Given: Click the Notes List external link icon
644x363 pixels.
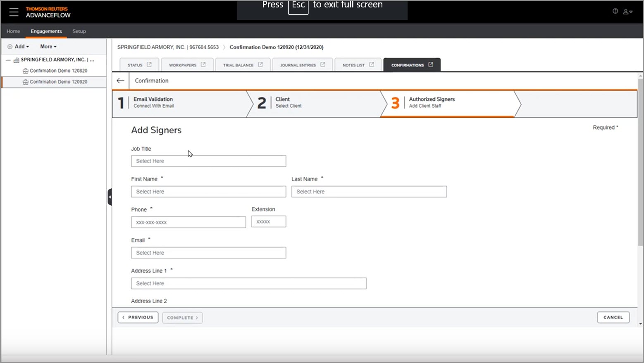Looking at the screenshot, I should (x=371, y=64).
